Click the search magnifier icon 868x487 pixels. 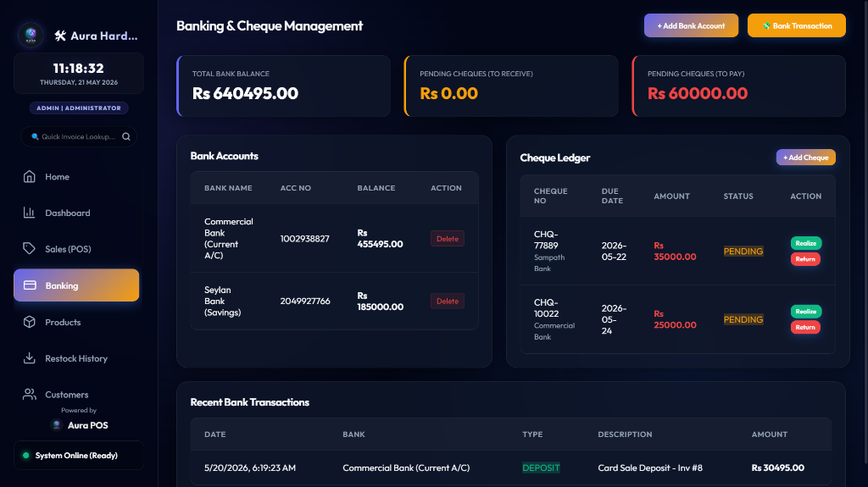tap(126, 136)
